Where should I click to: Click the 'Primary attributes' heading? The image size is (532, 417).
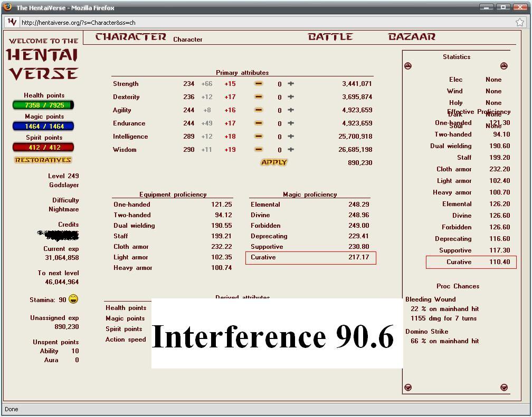coord(242,73)
